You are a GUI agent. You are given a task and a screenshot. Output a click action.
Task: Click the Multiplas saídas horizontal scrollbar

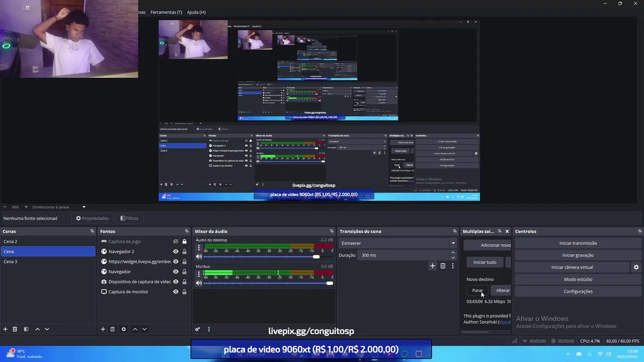[x=475, y=332]
